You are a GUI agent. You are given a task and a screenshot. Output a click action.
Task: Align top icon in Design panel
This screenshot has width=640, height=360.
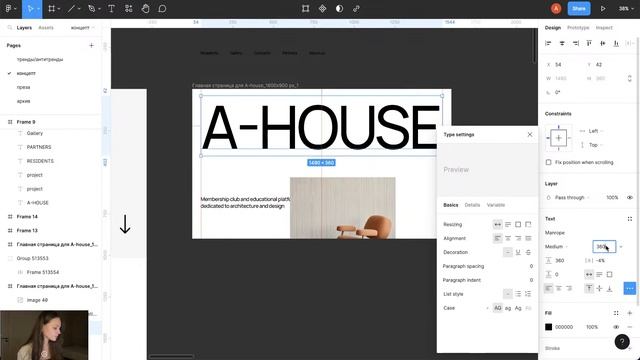589,43
